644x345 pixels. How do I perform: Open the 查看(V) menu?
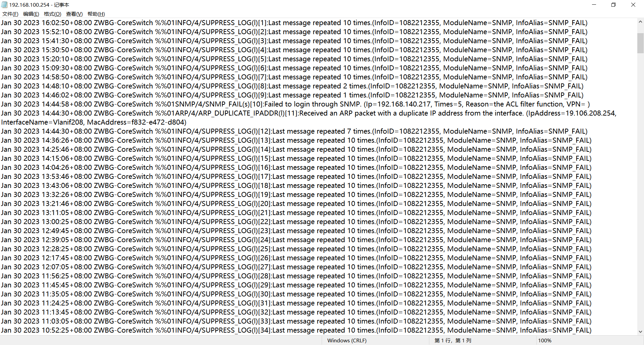click(x=74, y=14)
